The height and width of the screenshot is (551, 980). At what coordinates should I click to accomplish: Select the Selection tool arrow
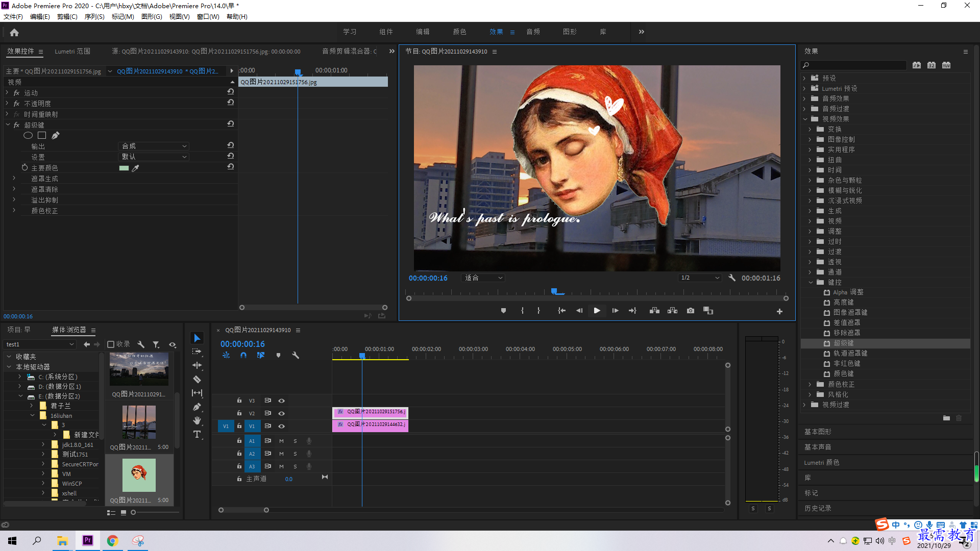pyautogui.click(x=197, y=338)
